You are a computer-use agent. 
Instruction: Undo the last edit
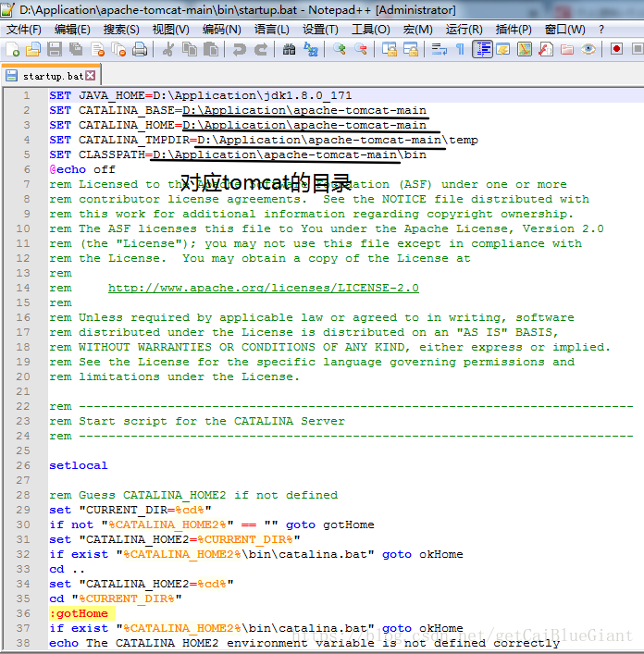(x=239, y=49)
